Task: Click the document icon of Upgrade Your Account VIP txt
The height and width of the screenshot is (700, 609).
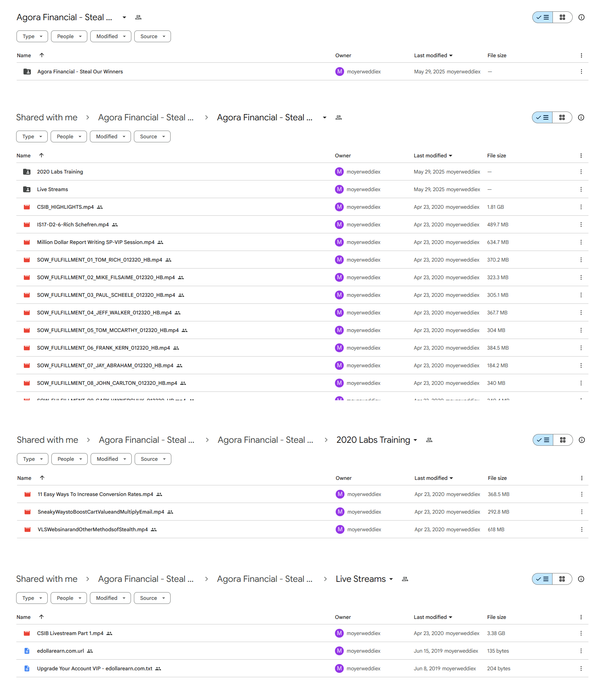Action: coord(27,668)
